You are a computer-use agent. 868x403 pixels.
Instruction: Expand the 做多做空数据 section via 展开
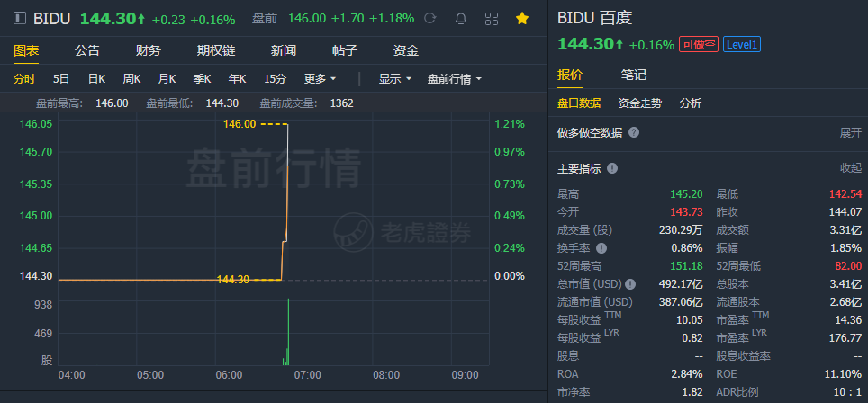850,132
